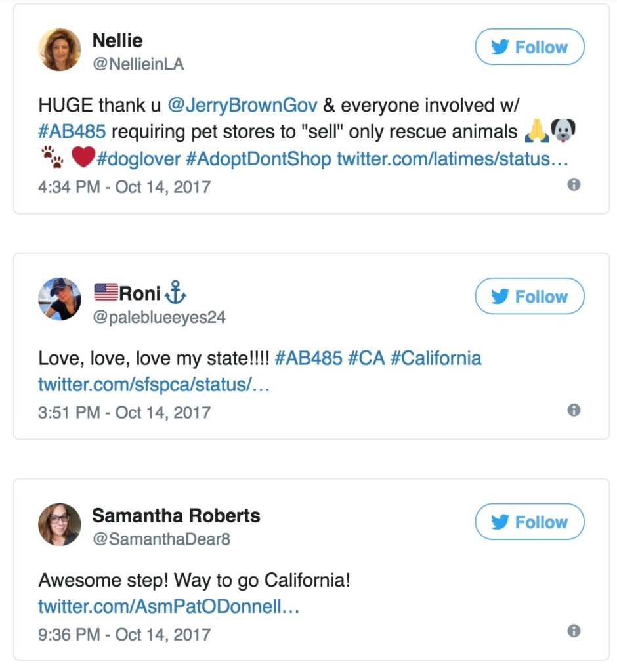Follow Samantha Roberts

click(529, 522)
